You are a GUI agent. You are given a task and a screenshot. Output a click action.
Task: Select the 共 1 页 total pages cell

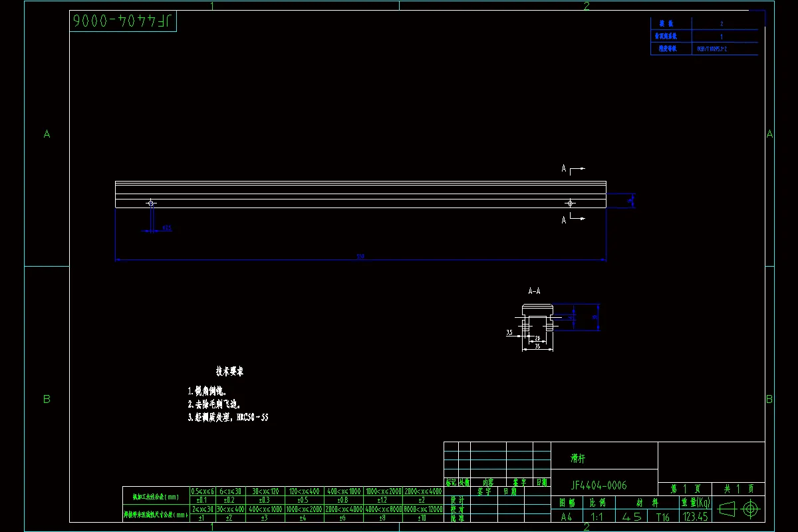point(738,489)
